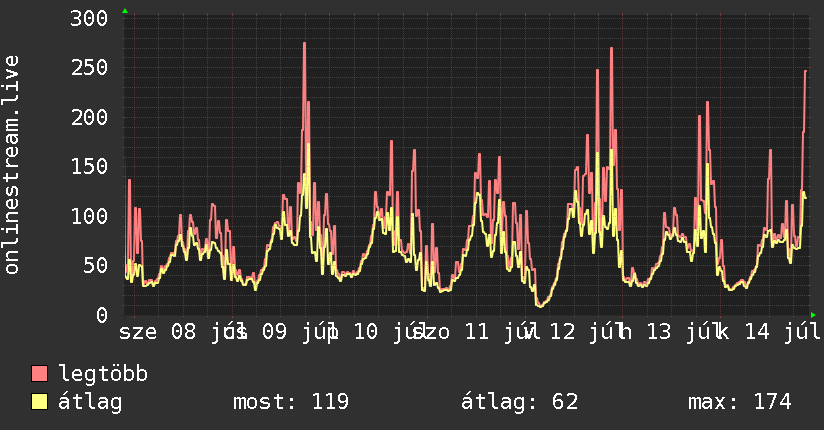The width and height of the screenshot is (824, 430).
Task: Click the 0 y-axis label
Action: (102, 315)
